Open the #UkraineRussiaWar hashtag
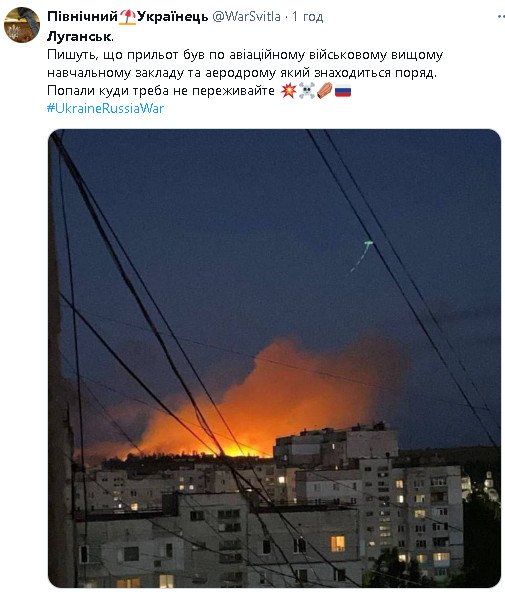Viewport: 505px width, 596px height. coord(105,109)
